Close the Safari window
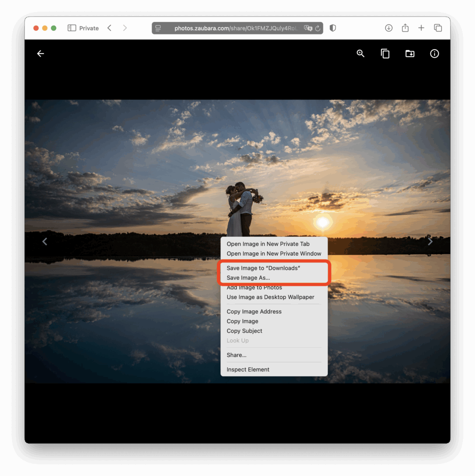Screen dimensions: 475x476 36,28
